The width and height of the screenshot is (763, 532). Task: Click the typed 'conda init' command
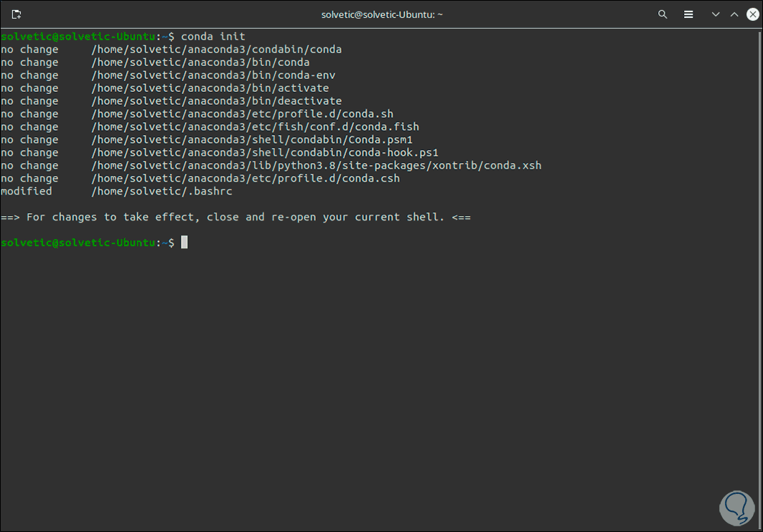(x=213, y=37)
